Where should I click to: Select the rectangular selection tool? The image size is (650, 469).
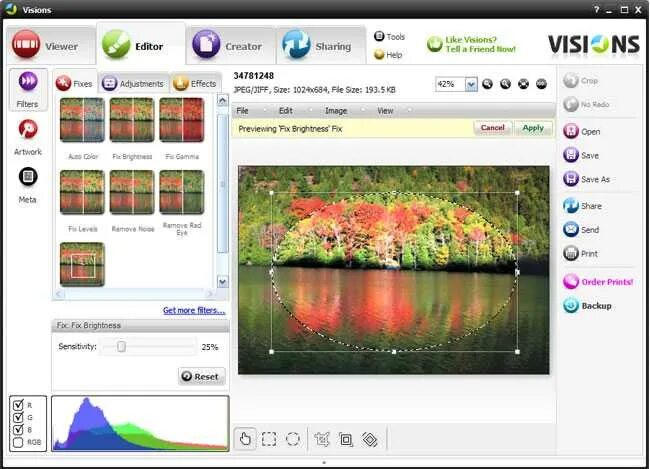(x=269, y=439)
